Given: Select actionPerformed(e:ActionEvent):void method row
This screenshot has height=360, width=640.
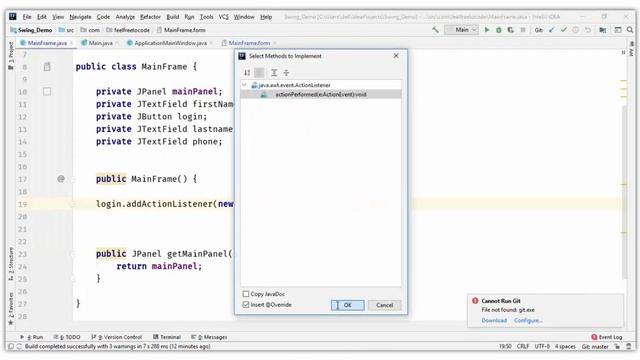Looking at the screenshot, I should click(x=321, y=94).
